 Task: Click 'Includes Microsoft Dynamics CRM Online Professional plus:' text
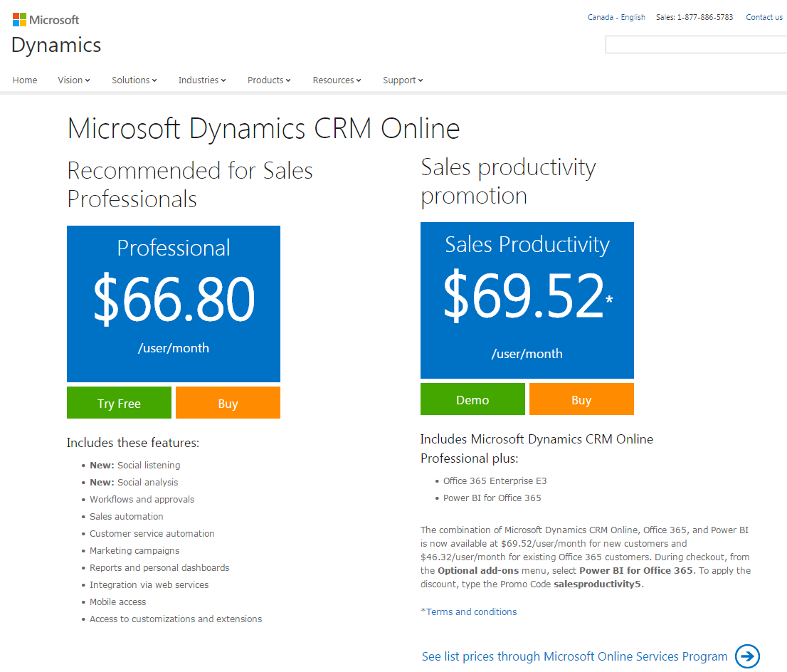[537, 448]
